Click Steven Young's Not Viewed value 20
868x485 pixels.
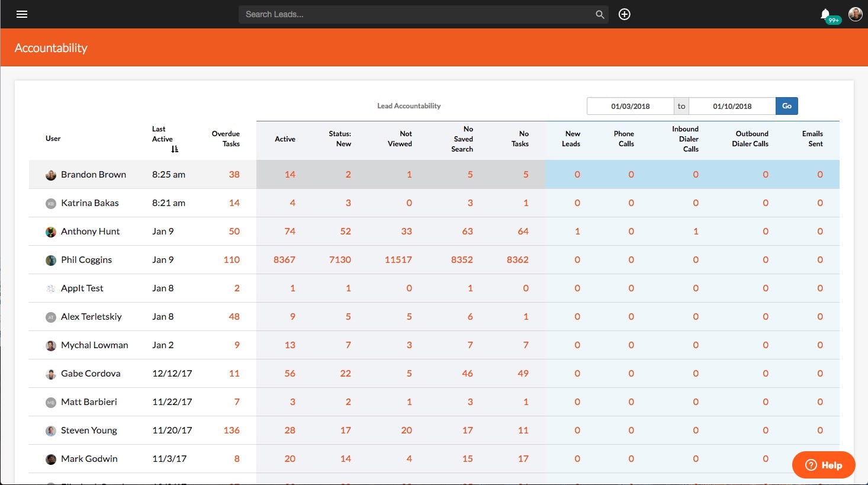click(407, 431)
